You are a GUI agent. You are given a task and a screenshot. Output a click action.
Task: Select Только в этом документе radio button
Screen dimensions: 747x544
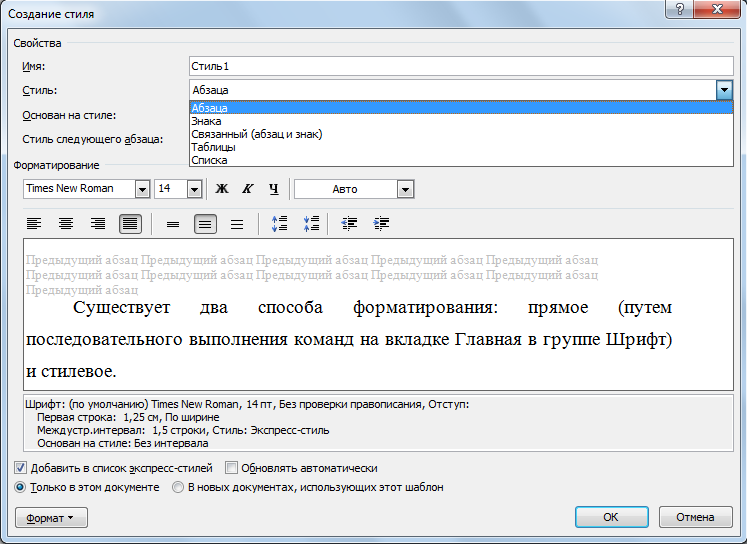point(20,487)
